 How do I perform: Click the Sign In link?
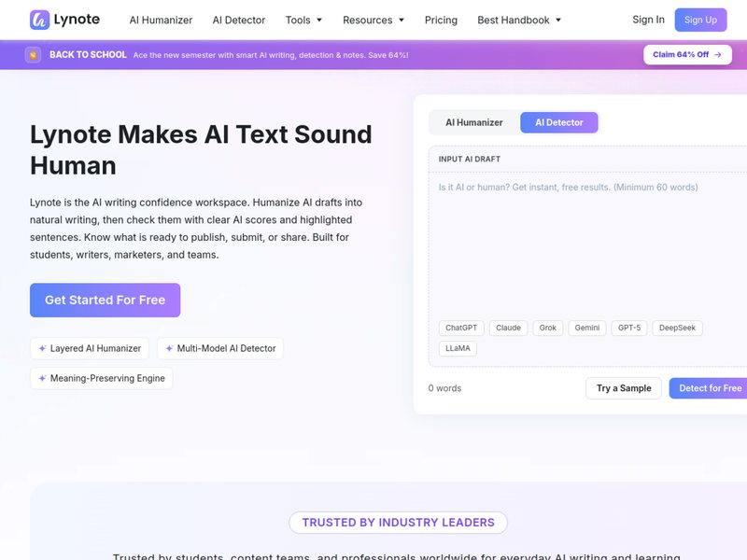click(648, 20)
